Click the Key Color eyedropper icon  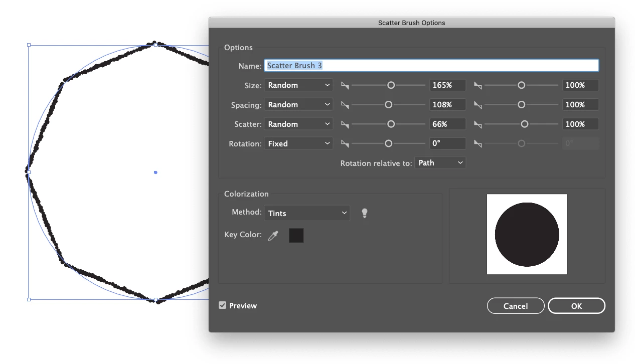[273, 236]
